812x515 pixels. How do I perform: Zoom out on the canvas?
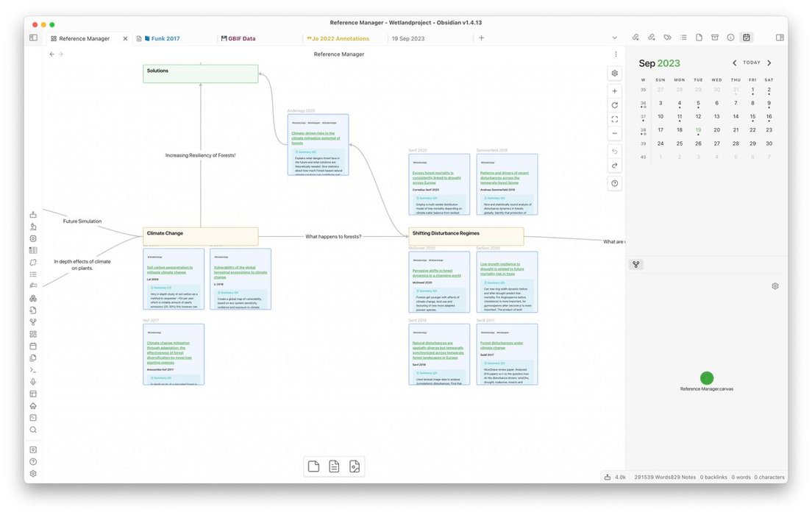pos(615,133)
